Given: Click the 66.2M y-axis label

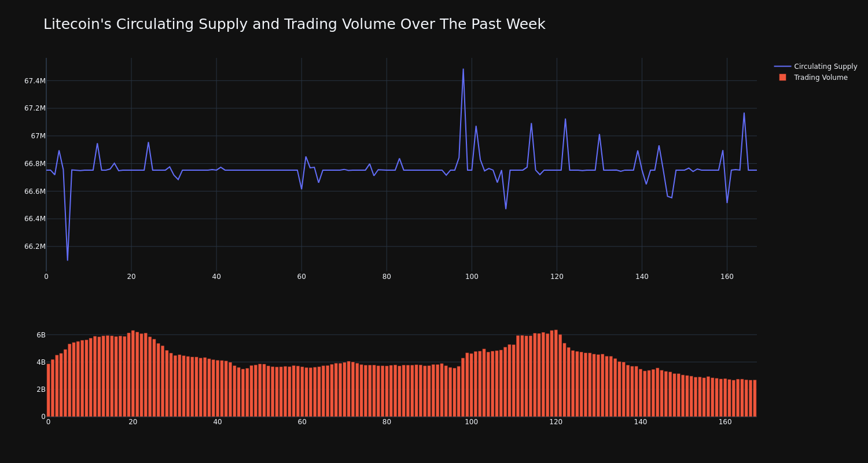Looking at the screenshot, I should pos(35,247).
